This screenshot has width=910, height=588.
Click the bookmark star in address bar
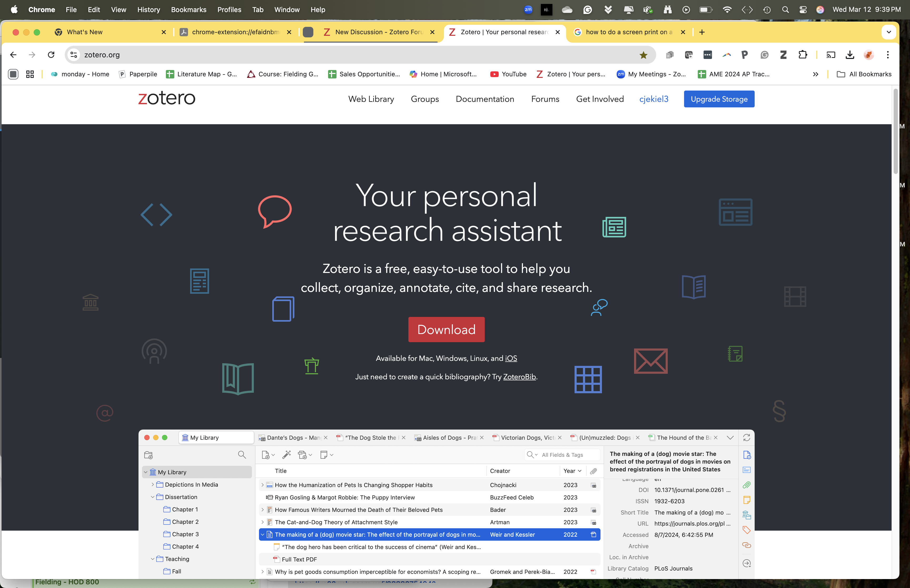click(x=644, y=55)
